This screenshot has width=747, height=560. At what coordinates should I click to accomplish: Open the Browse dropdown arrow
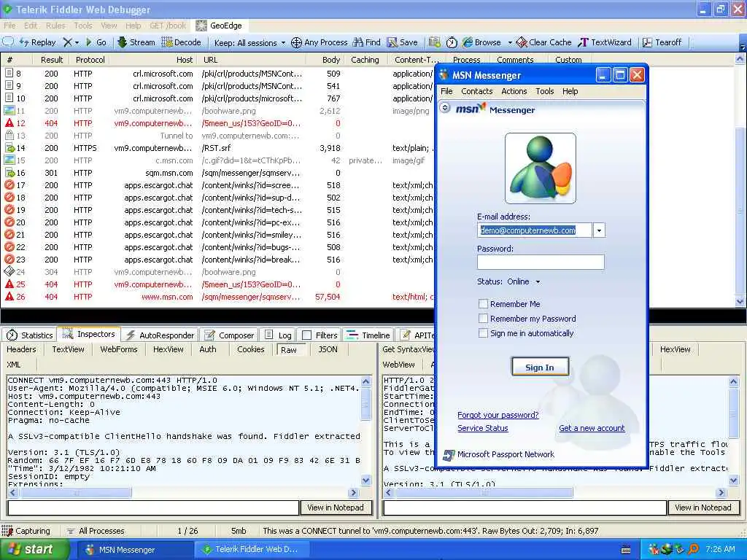[510, 43]
